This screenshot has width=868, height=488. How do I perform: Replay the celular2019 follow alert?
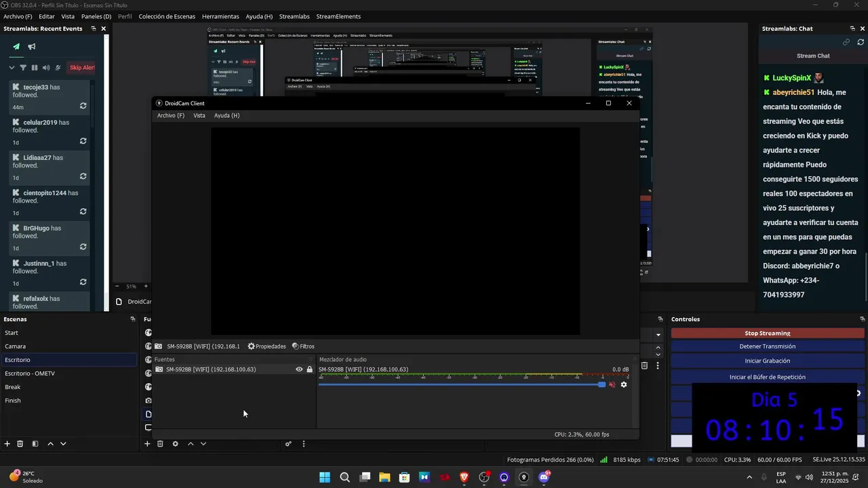(x=83, y=141)
